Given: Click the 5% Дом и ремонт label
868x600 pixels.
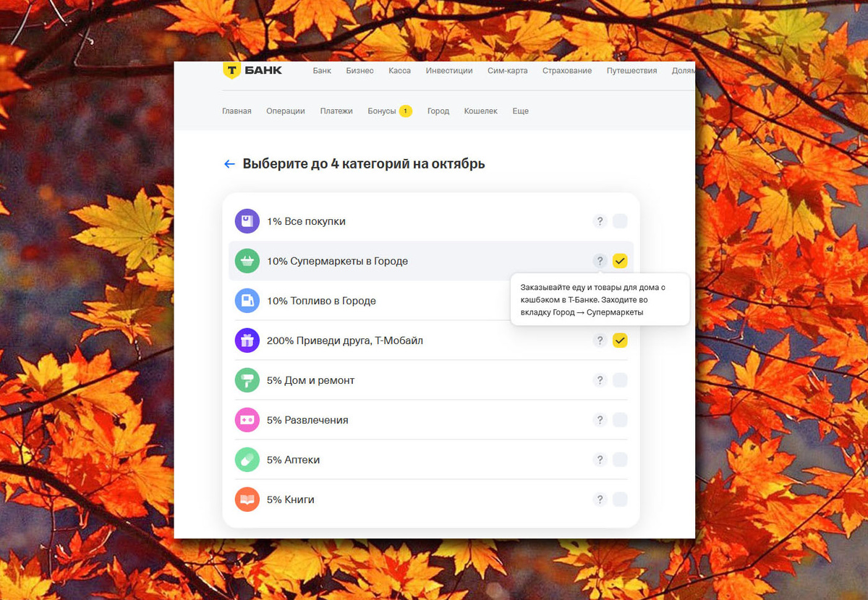Looking at the screenshot, I should pos(310,380).
